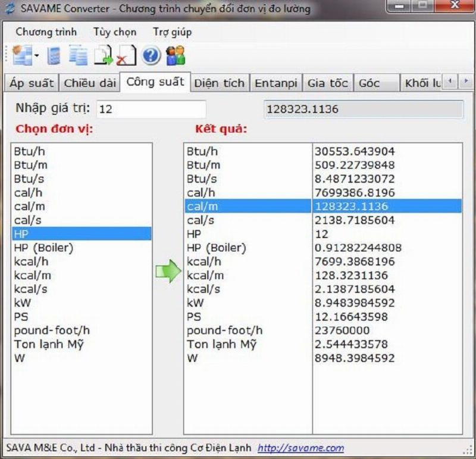Open the Tùy chọn menu
Image resolution: width=476 pixels, height=459 pixels.
point(115,32)
